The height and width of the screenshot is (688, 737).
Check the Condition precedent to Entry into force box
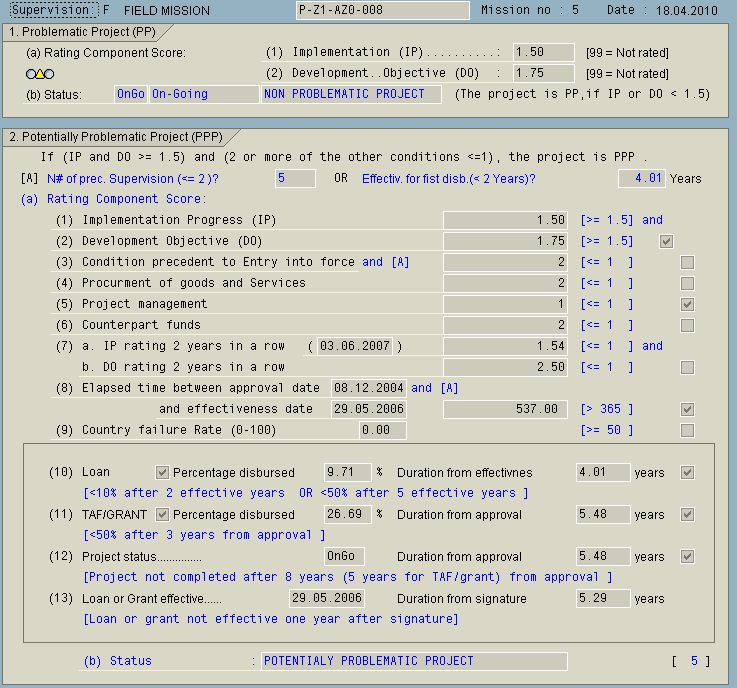(687, 262)
